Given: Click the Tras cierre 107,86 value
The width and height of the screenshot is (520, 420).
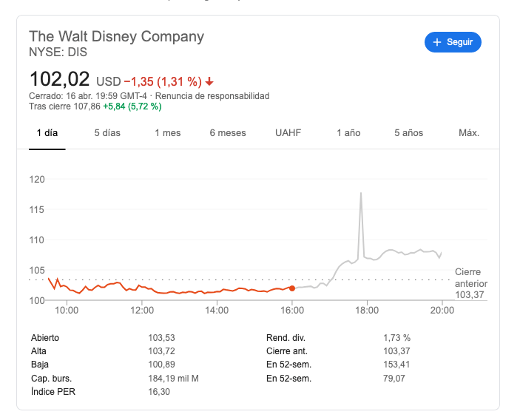Looking at the screenshot, I should coord(64,106).
